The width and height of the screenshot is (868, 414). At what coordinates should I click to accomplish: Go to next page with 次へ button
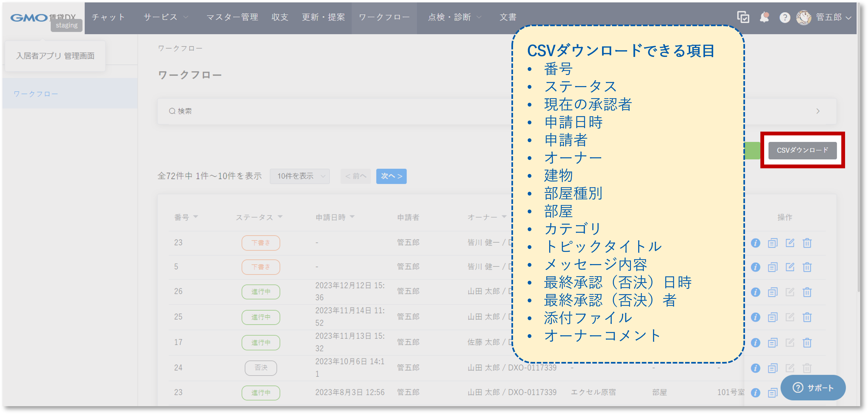[x=391, y=176]
